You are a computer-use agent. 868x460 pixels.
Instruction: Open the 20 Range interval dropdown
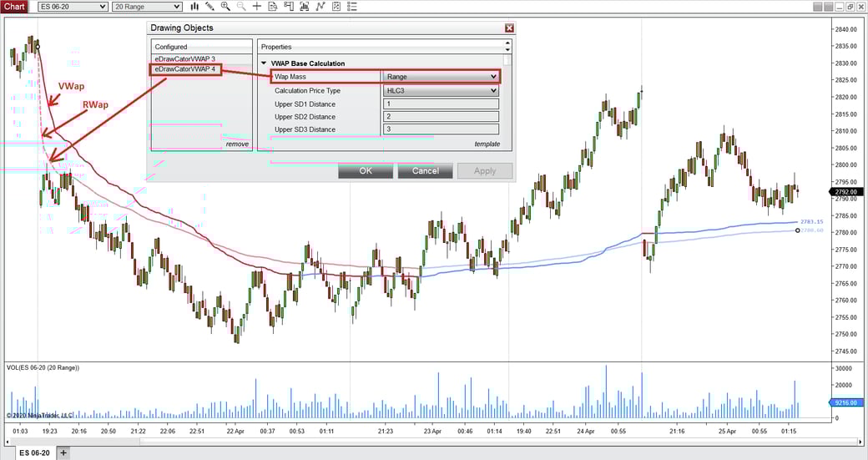(147, 7)
